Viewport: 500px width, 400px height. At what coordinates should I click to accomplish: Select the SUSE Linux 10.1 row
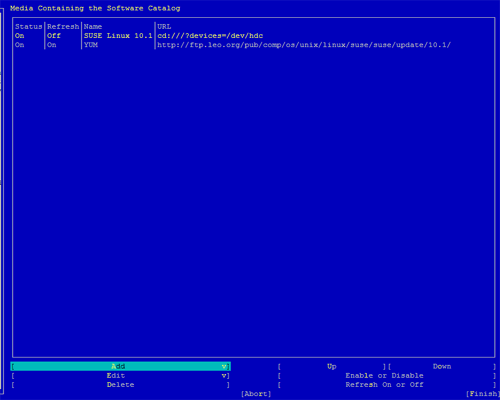pyautogui.click(x=253, y=36)
